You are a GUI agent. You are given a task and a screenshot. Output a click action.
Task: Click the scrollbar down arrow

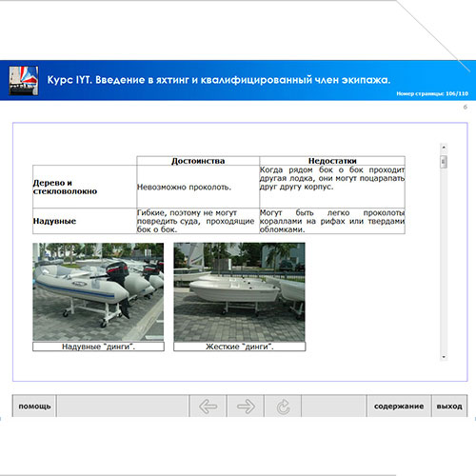click(444, 357)
